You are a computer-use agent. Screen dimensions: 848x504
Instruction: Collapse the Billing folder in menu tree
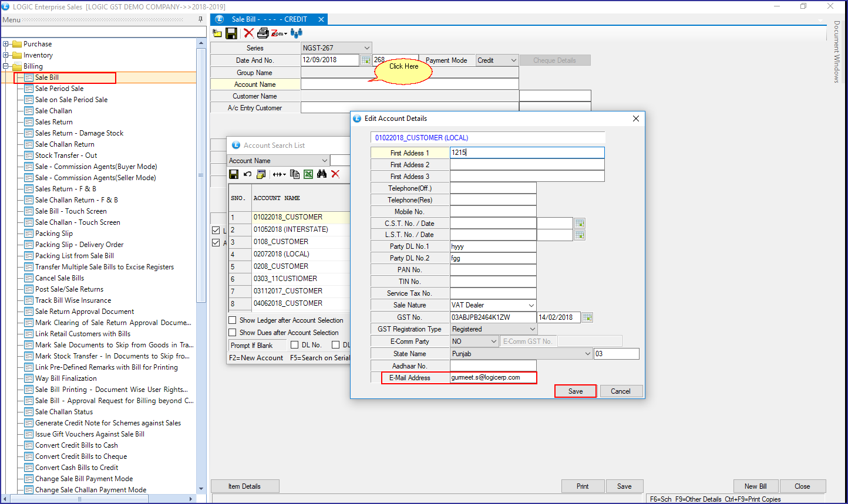tap(6, 66)
